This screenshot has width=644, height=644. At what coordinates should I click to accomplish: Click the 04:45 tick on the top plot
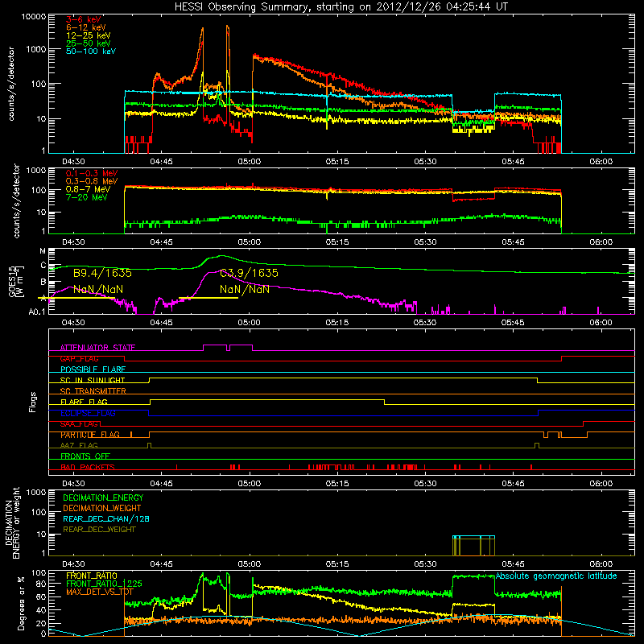click(162, 162)
